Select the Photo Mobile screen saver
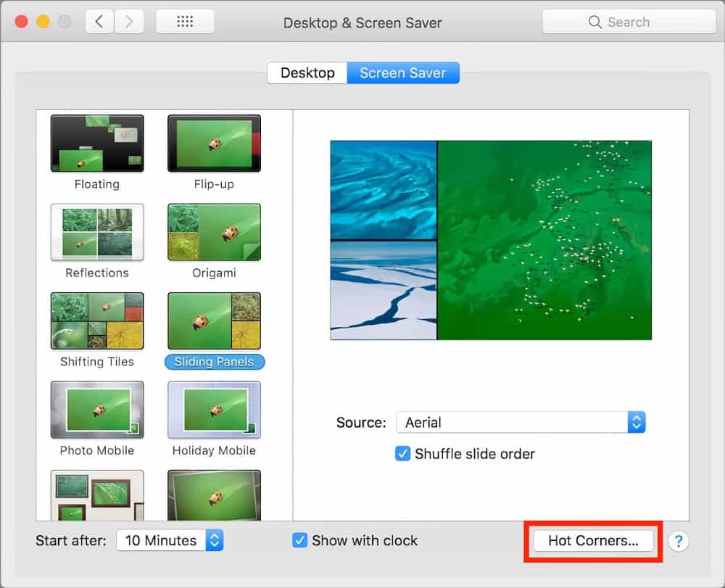 pyautogui.click(x=97, y=410)
